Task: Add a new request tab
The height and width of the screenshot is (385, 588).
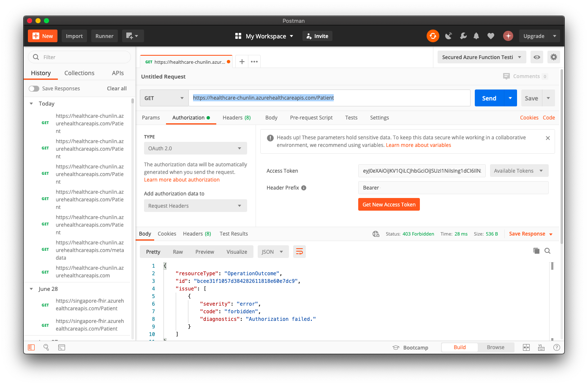Action: click(x=242, y=62)
